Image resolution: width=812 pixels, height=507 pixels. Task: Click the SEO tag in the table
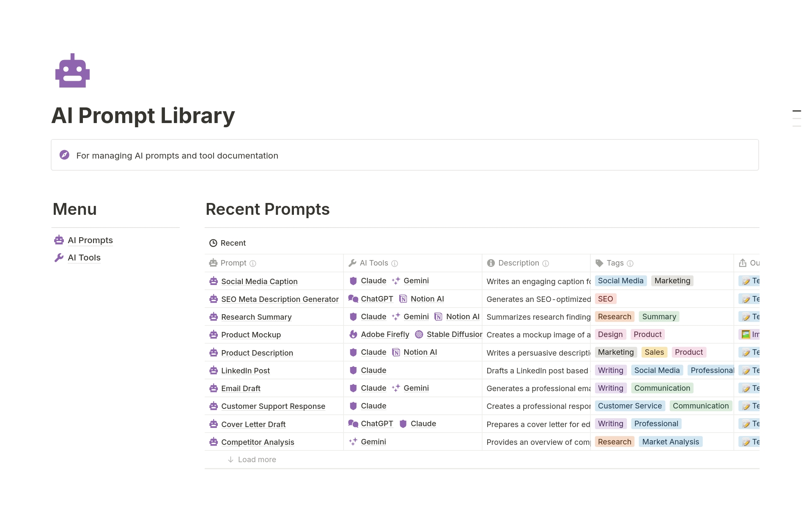(x=605, y=299)
